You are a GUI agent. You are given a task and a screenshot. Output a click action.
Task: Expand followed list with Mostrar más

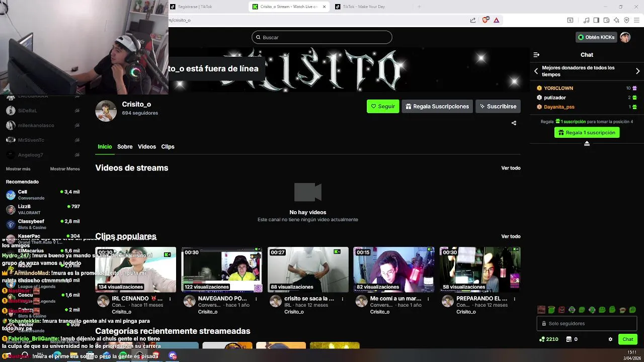pos(18,169)
